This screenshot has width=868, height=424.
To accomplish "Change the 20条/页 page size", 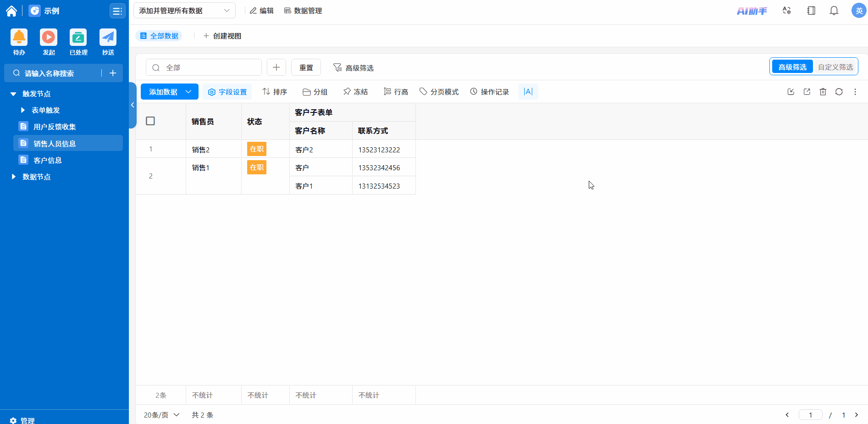I will pyautogui.click(x=161, y=415).
